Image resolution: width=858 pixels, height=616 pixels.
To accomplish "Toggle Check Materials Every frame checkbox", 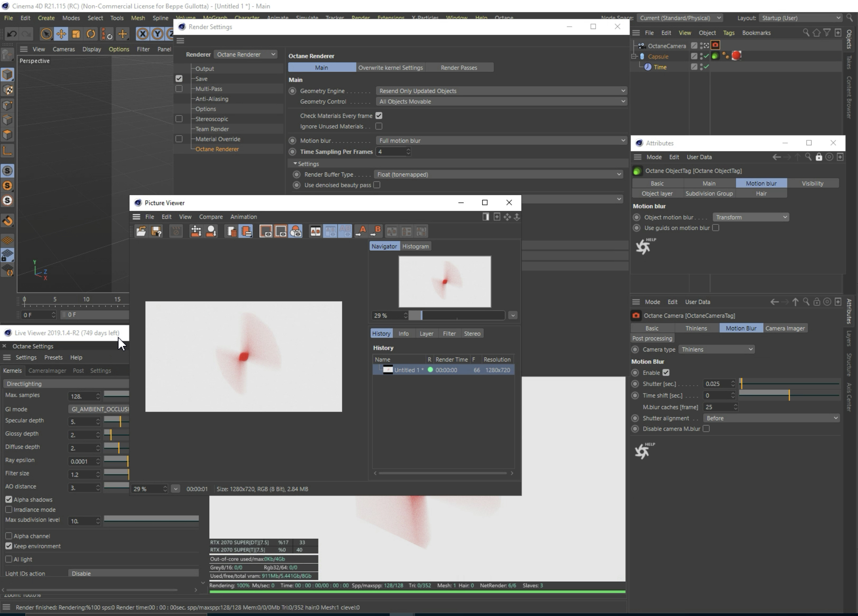I will 379,116.
